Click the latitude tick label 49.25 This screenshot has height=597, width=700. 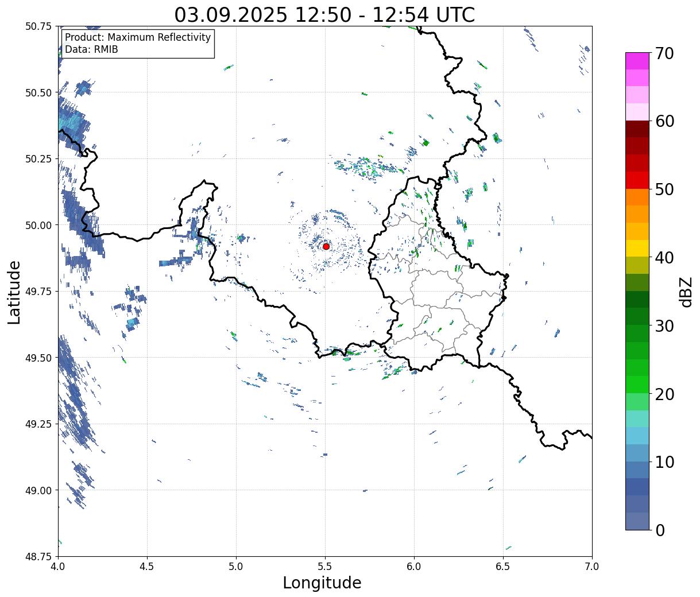click(x=38, y=424)
